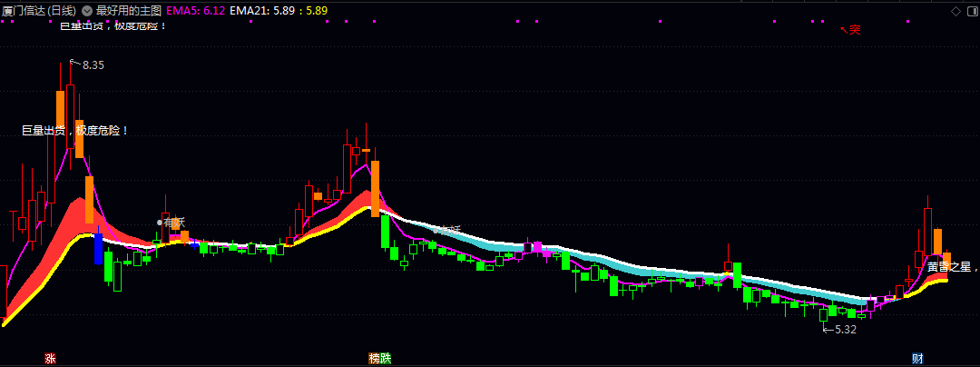Image resolution: width=980 pixels, height=367 pixels.
Task: Click the 5.32 low price label
Action: [845, 330]
